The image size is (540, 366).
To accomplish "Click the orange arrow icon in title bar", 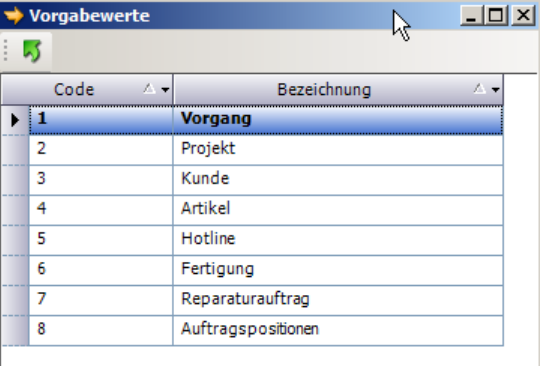I will 14,16.
